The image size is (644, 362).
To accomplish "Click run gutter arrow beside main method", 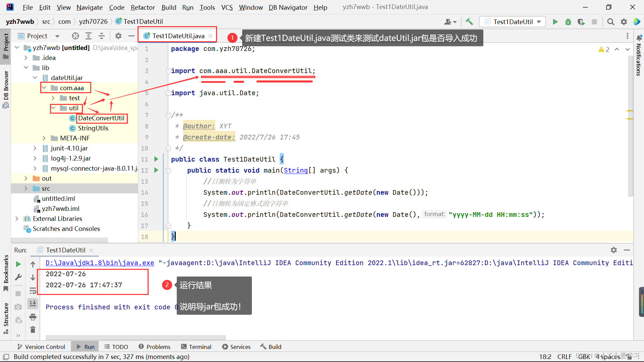I will pos(156,170).
